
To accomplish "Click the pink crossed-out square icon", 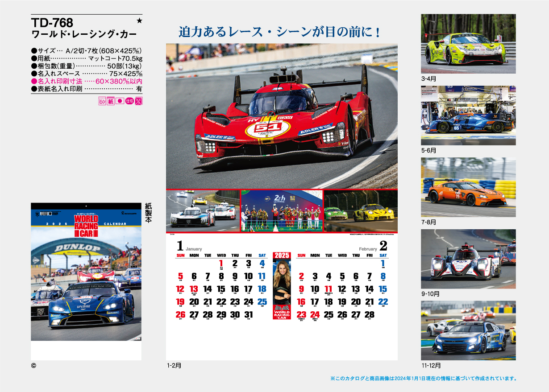I will (x=138, y=101).
